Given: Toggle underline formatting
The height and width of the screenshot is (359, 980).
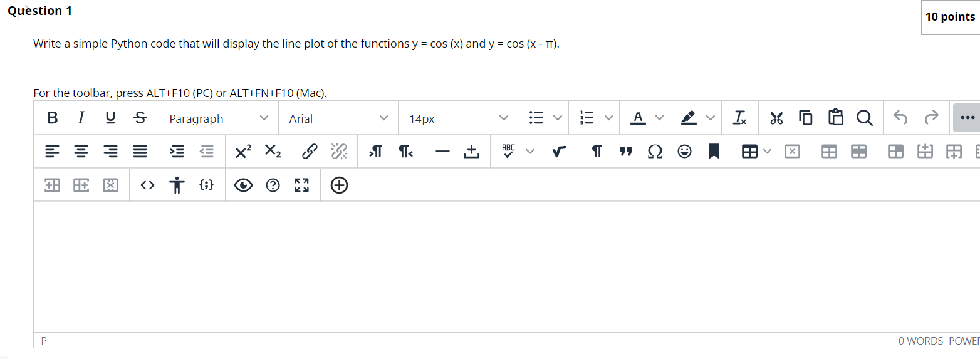Looking at the screenshot, I should click(111, 118).
